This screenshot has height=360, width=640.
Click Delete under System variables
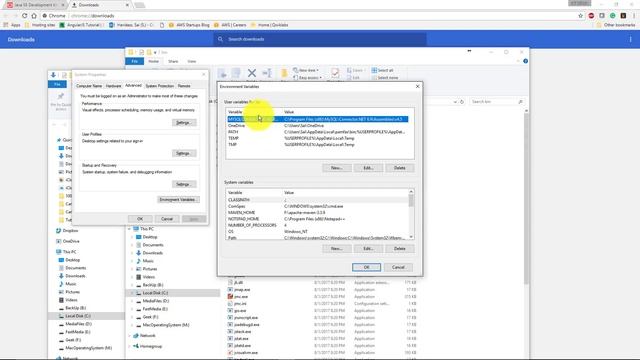click(400, 249)
